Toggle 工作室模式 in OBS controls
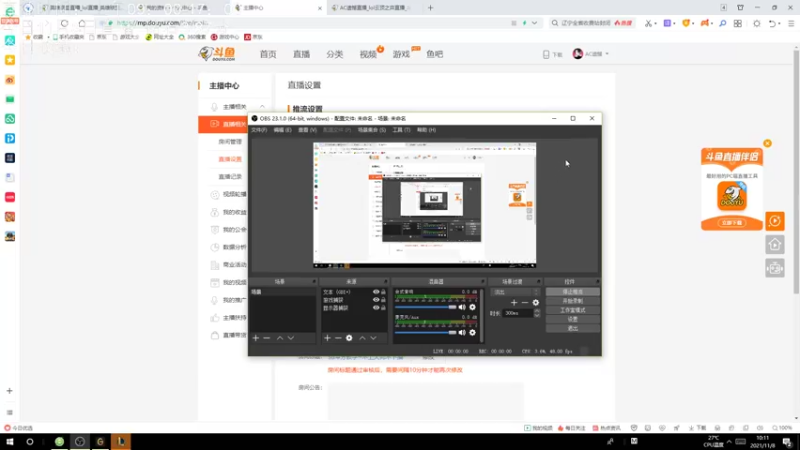This screenshot has height=450, width=800. pos(572,310)
